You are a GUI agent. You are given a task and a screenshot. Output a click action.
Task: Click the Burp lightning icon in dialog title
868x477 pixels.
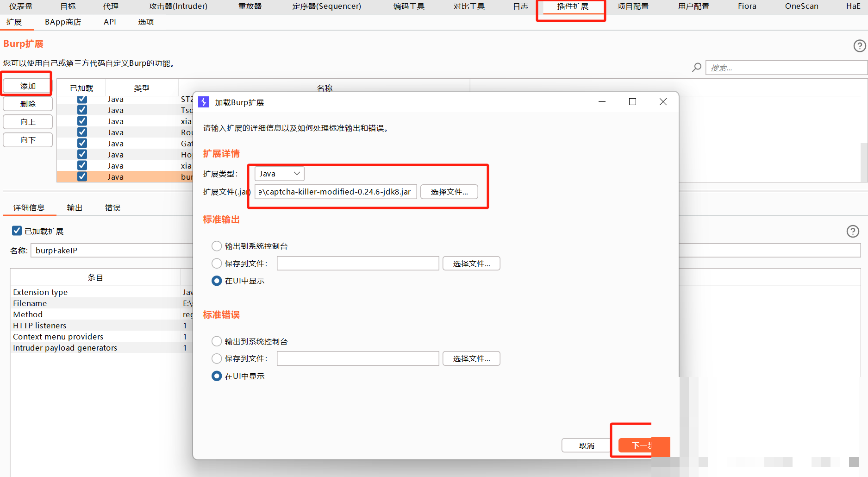tap(204, 102)
